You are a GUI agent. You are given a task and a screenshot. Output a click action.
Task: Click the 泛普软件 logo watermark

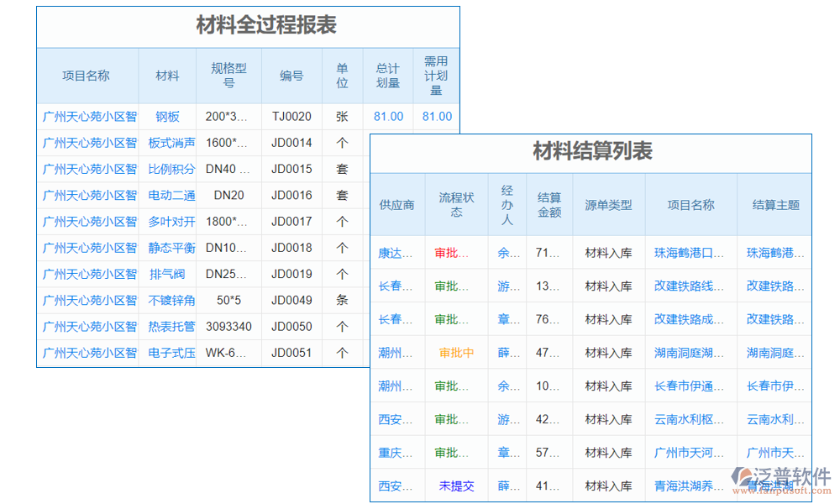pos(781,480)
